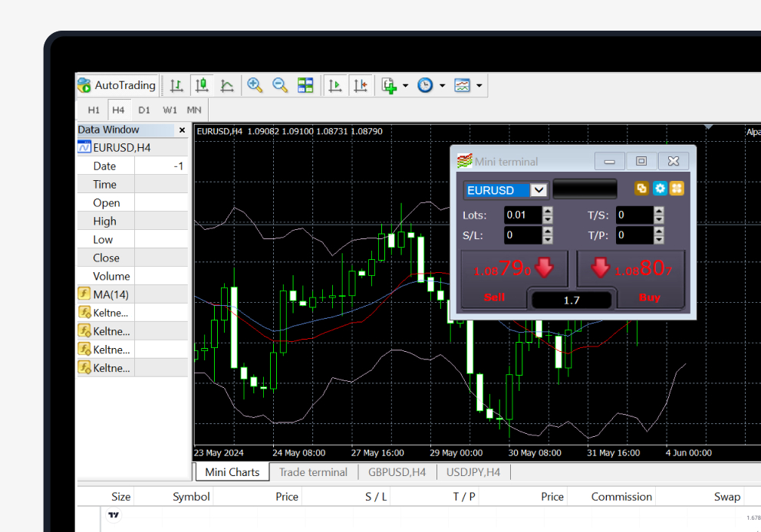Image resolution: width=761 pixels, height=532 pixels.
Task: Open the chart templates dropdown
Action: pos(479,86)
